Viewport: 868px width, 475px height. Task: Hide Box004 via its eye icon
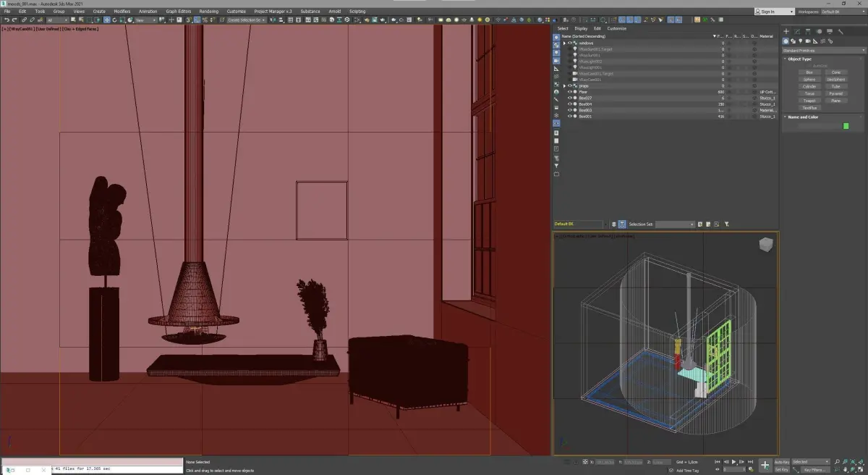pos(570,104)
